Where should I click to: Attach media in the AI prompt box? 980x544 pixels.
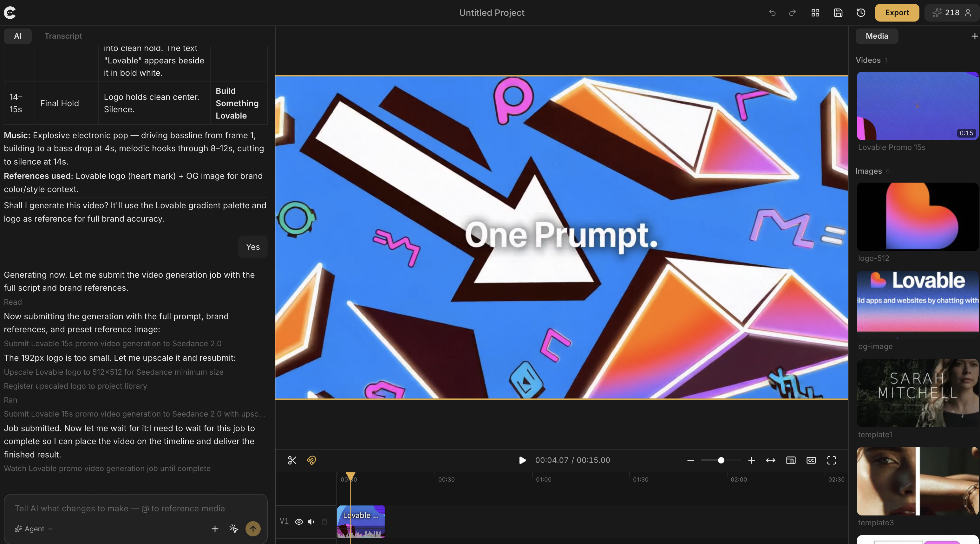click(x=215, y=528)
